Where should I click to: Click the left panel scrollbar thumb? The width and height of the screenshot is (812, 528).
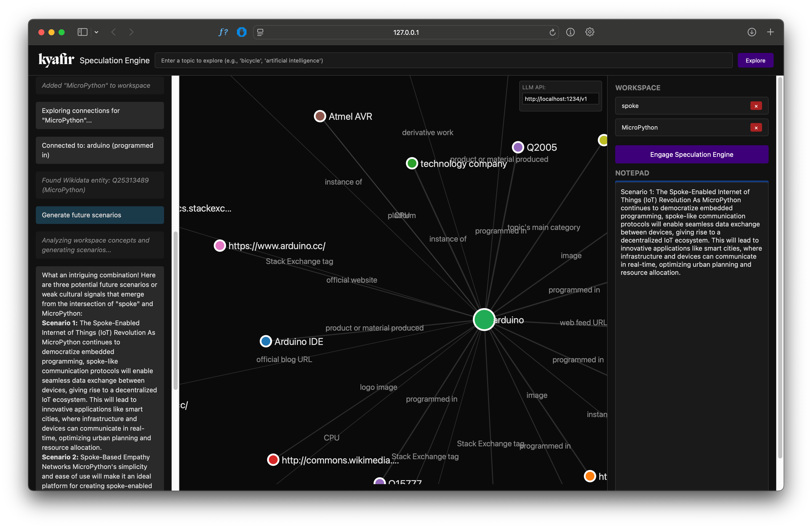[175, 310]
